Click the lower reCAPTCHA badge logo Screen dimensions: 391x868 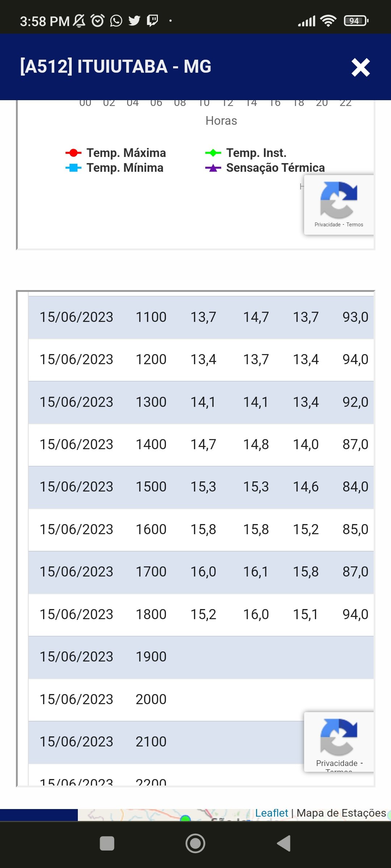coord(339,737)
